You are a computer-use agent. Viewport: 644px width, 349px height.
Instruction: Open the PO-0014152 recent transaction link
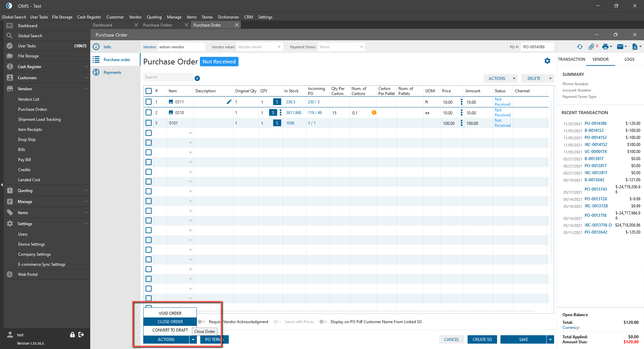coord(595,138)
